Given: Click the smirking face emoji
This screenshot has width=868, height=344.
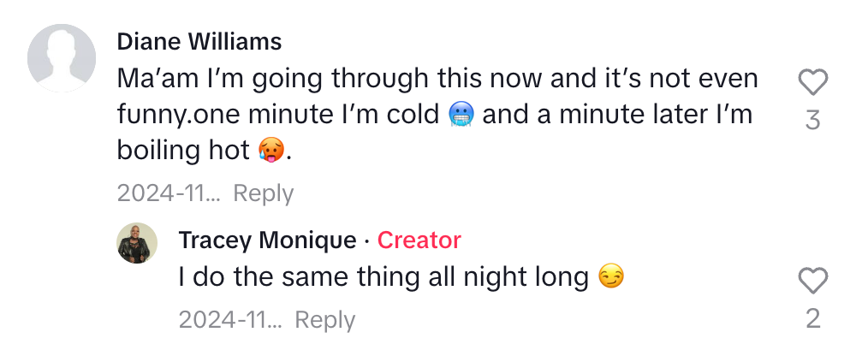Looking at the screenshot, I should (x=610, y=277).
